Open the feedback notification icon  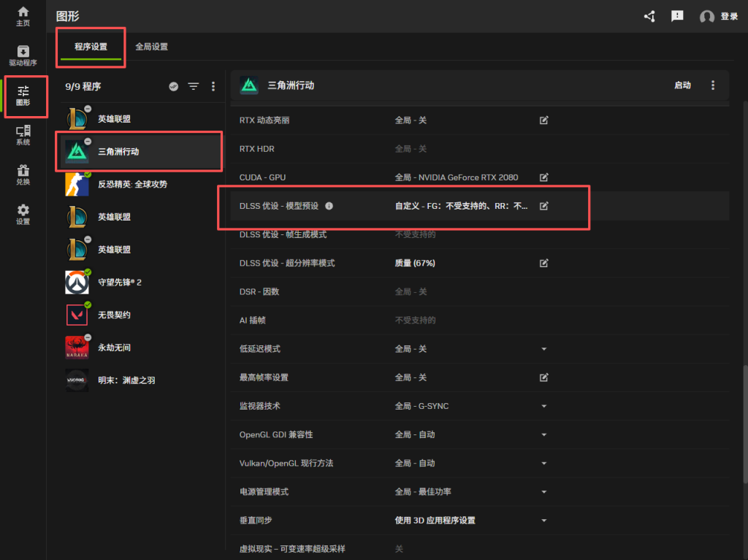(x=677, y=16)
